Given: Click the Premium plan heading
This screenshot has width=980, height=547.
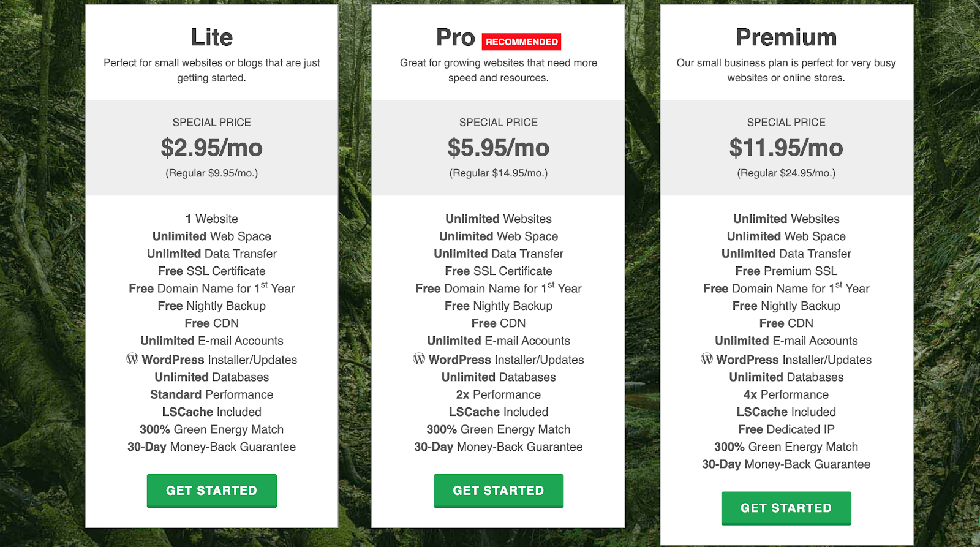Looking at the screenshot, I should coord(786,37).
